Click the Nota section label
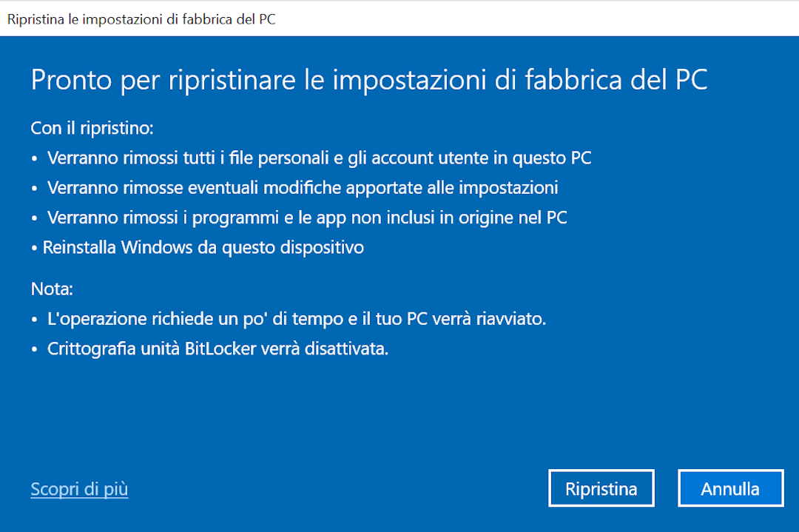Viewport: 799px width, 532px height. coord(51,289)
